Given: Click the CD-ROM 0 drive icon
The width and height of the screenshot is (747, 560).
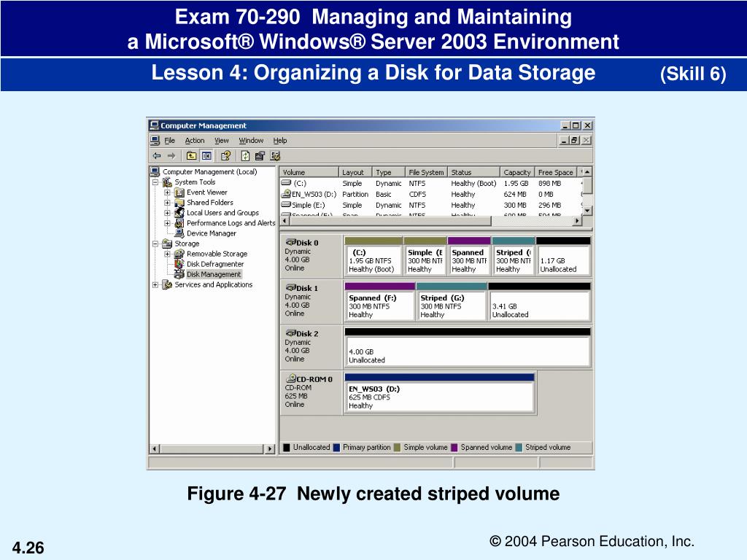Looking at the screenshot, I should pos(290,378).
